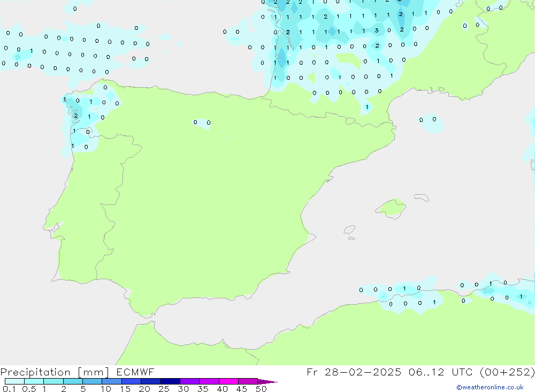535x392 pixels.
Task: Click the isolated '1' near the Pyrenees
Action: (367, 107)
